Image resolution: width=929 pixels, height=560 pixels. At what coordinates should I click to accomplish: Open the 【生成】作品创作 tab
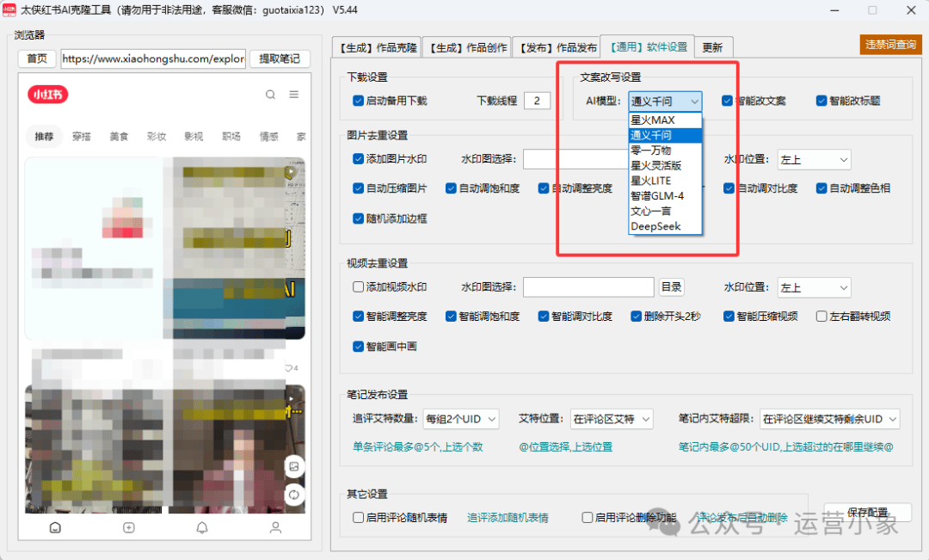[x=468, y=47]
